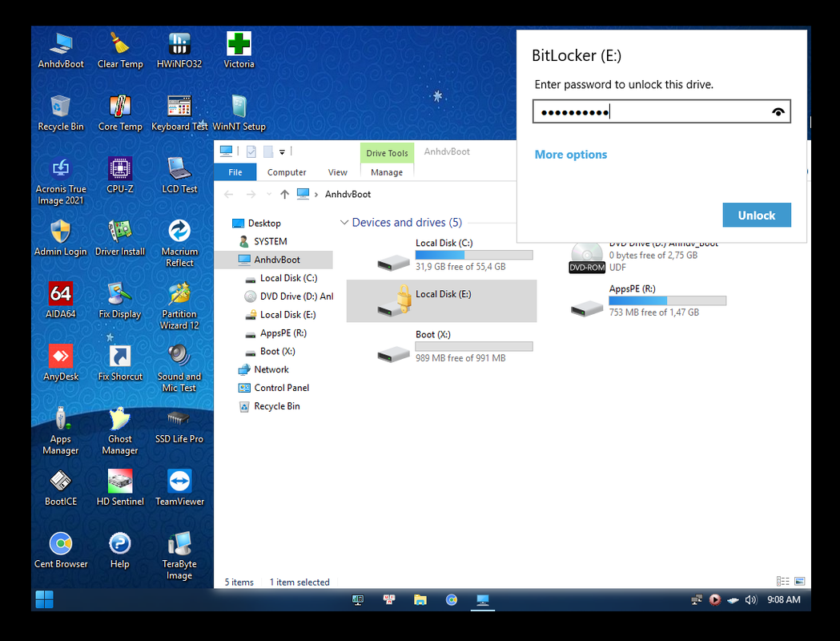This screenshot has height=641, width=840.
Task: Collapse the Devices and drives group
Action: pyautogui.click(x=344, y=222)
